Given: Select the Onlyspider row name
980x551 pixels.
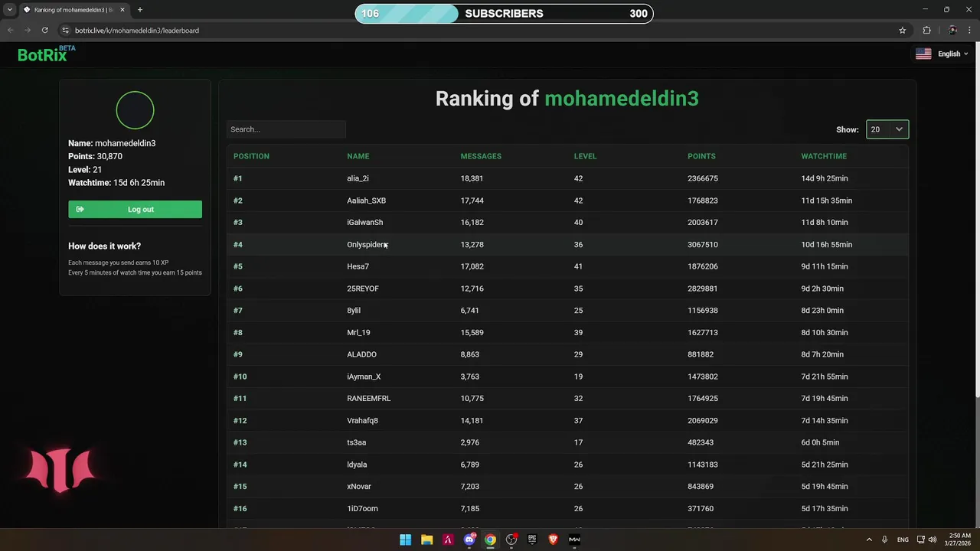Looking at the screenshot, I should [367, 245].
